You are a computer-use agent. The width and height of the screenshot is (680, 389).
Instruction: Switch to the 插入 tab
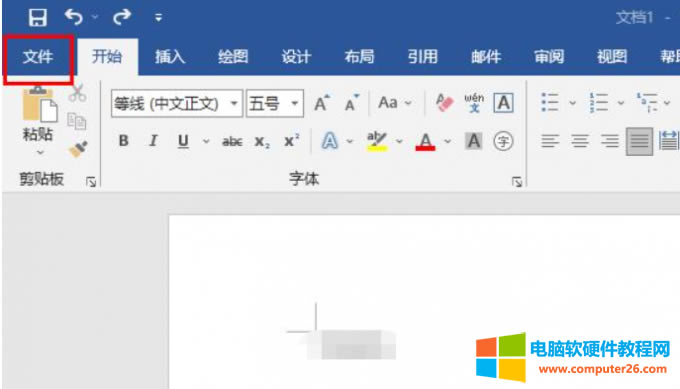coord(170,57)
